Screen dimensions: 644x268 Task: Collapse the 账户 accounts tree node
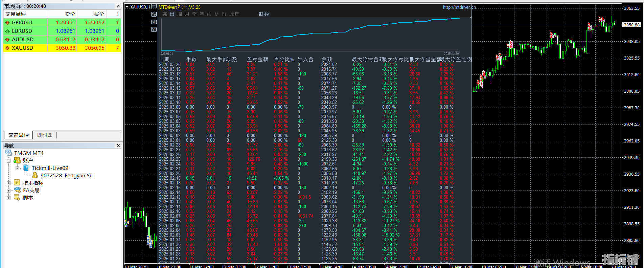(x=9, y=161)
